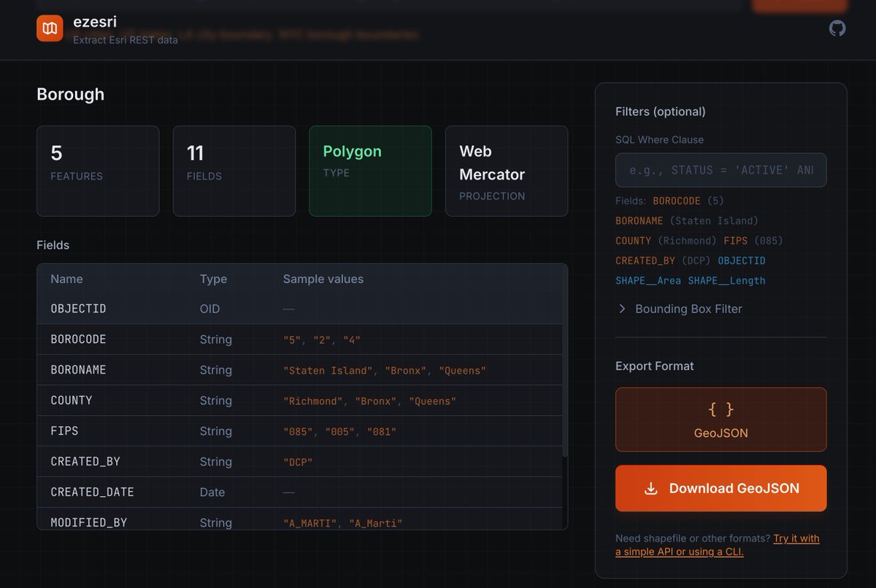Select the GeoJSON export format
The image size is (876, 588).
click(x=721, y=419)
